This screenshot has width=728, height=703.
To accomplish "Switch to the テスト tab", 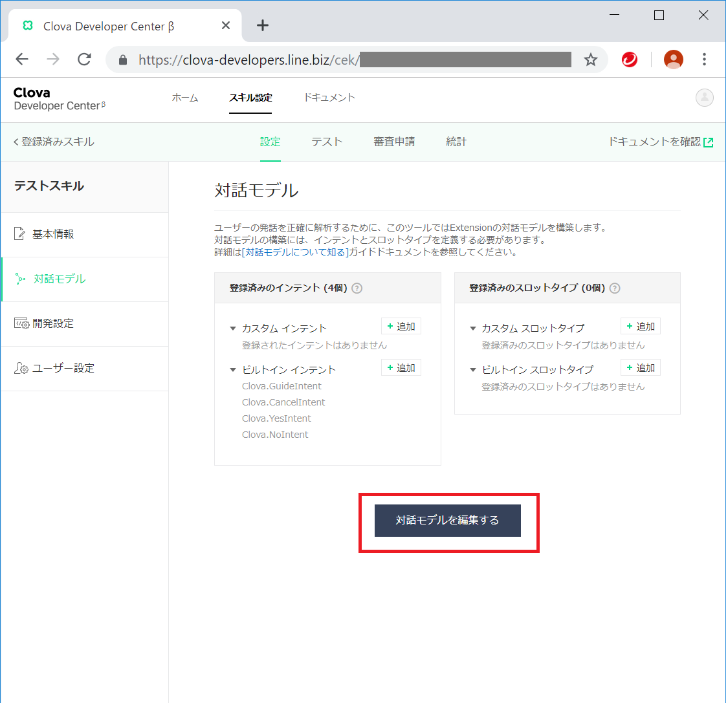I will click(327, 142).
